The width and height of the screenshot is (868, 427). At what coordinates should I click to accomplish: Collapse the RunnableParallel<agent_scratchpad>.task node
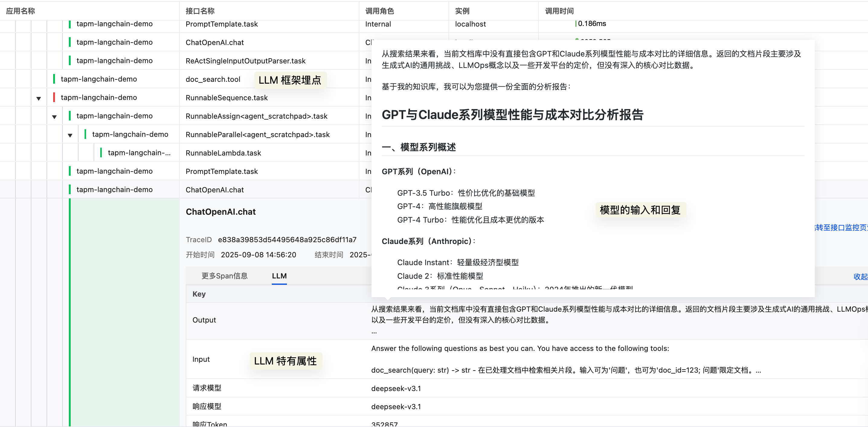tap(70, 135)
